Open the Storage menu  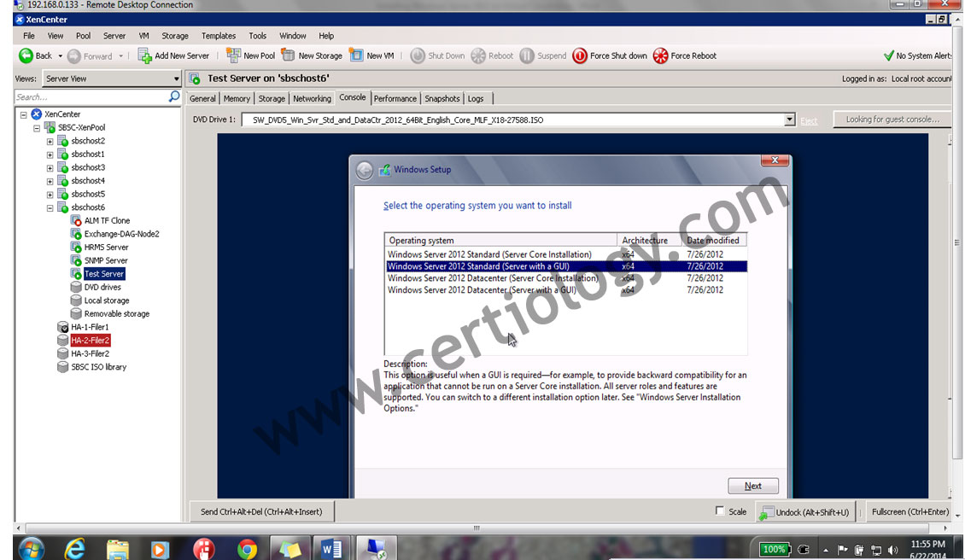click(175, 36)
